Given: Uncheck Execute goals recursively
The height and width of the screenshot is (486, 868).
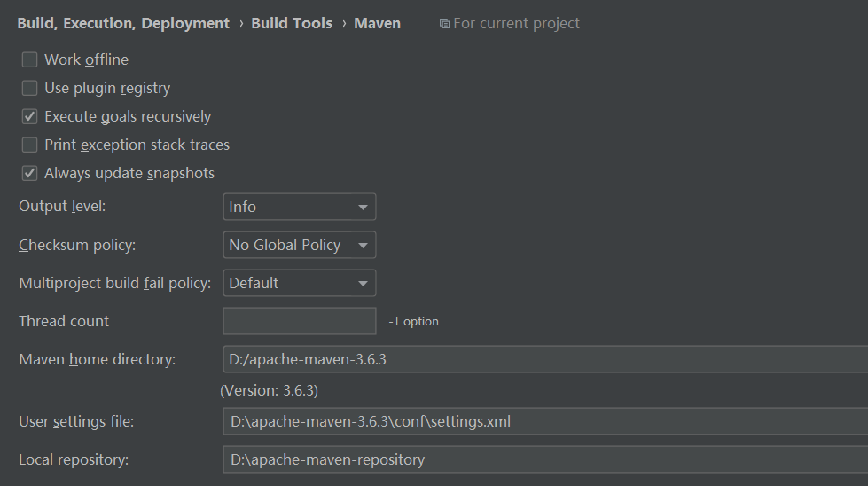Looking at the screenshot, I should pyautogui.click(x=29, y=116).
